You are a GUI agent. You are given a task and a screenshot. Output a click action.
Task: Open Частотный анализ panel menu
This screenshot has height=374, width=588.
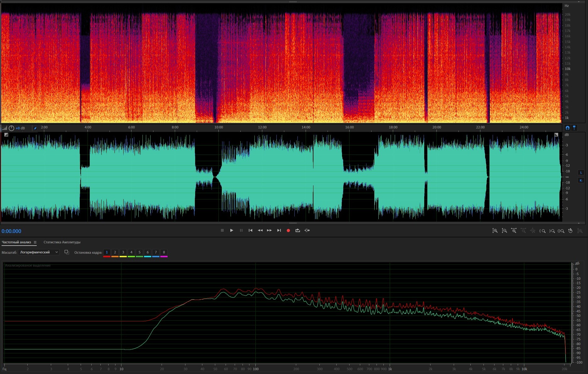point(35,242)
